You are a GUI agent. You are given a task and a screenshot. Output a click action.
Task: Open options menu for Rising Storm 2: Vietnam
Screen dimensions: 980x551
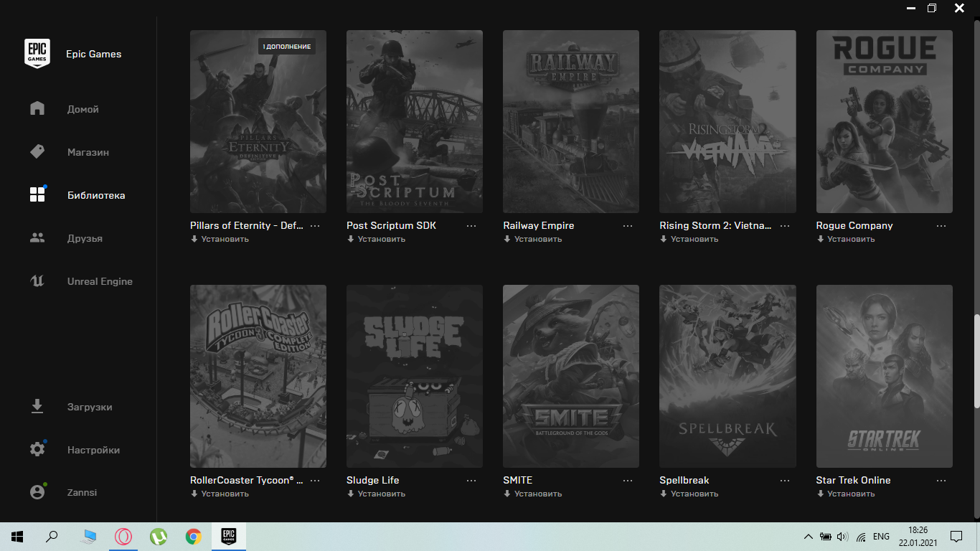pyautogui.click(x=784, y=225)
